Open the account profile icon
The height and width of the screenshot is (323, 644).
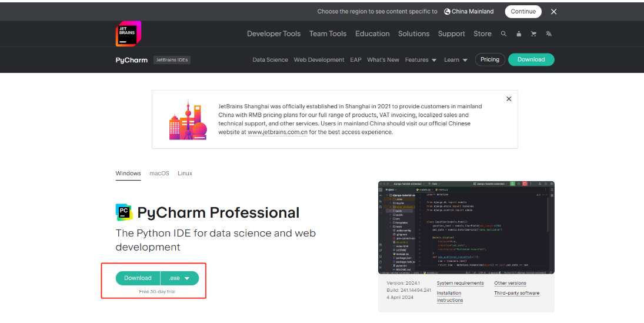pyautogui.click(x=519, y=34)
